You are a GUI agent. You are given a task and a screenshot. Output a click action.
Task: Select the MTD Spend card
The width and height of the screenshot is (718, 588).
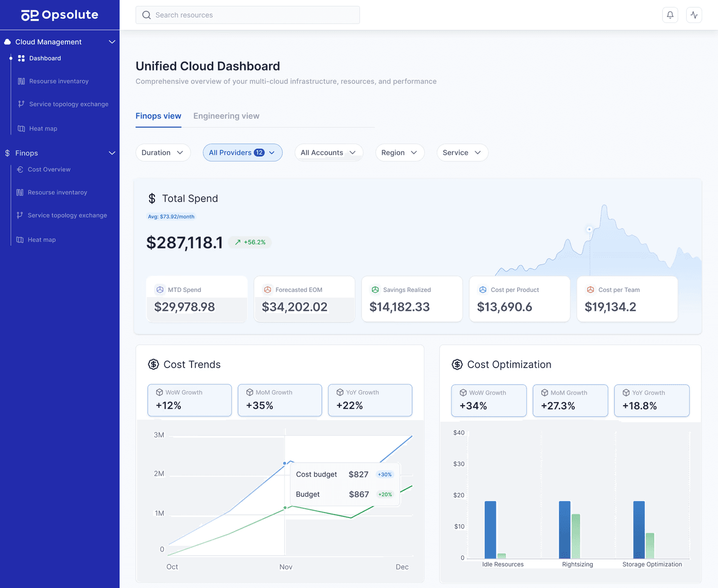[197, 299]
